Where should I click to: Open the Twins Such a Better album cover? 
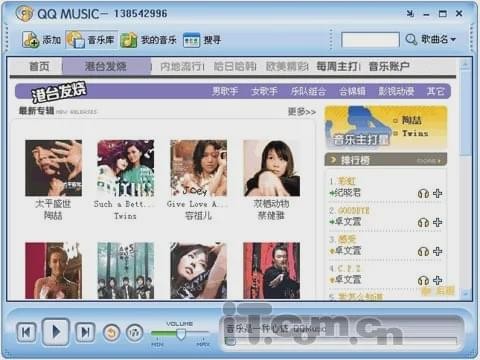point(126,168)
